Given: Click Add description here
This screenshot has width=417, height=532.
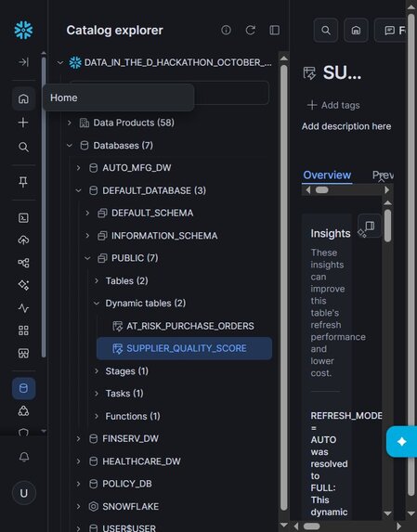Looking at the screenshot, I should tap(346, 126).
